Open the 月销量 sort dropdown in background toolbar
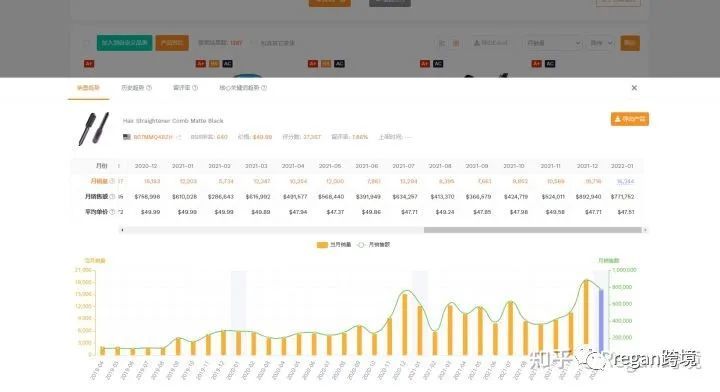 click(x=553, y=43)
